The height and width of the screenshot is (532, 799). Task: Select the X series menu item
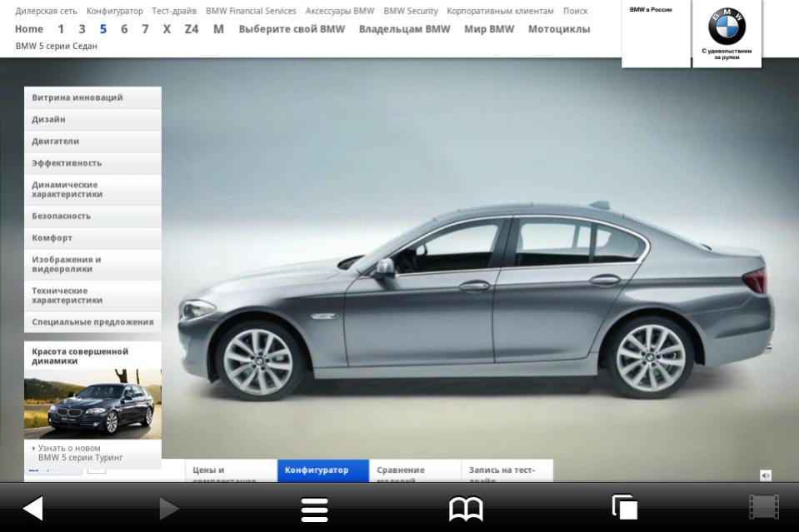pos(167,29)
